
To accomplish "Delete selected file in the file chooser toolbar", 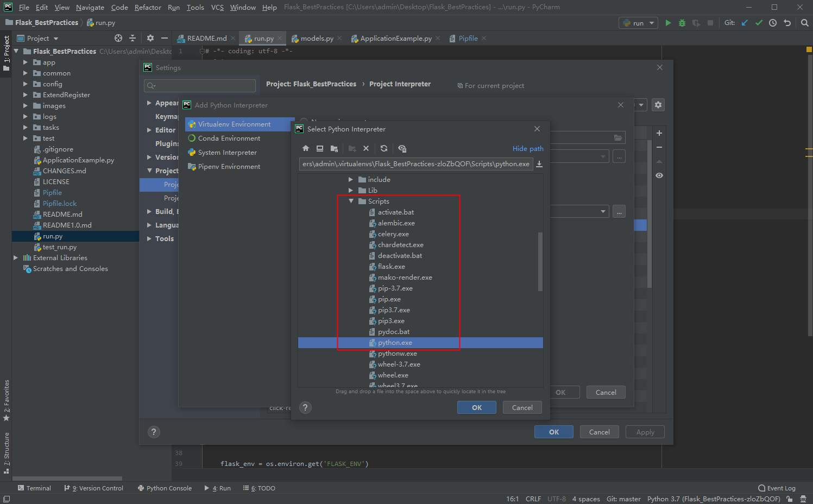I will coord(366,148).
